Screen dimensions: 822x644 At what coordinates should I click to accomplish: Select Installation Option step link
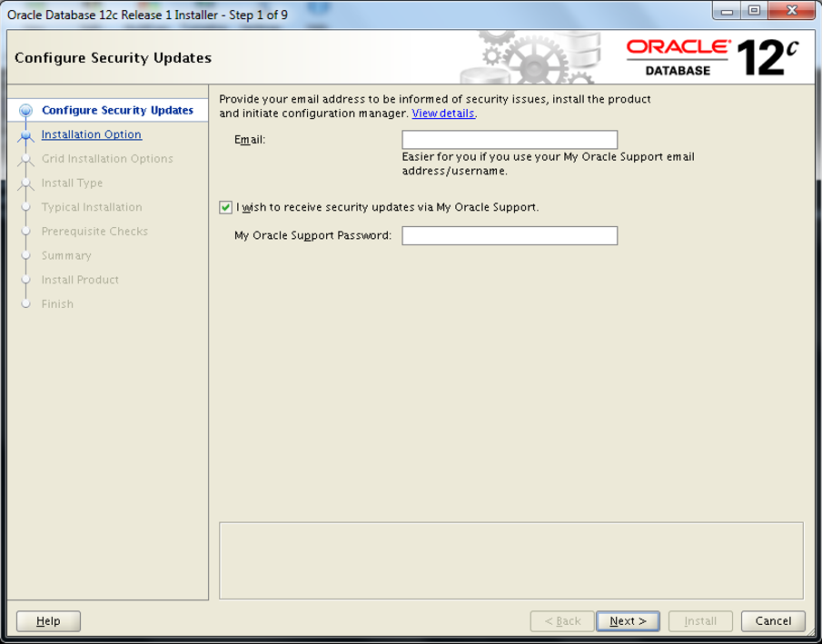[91, 134]
